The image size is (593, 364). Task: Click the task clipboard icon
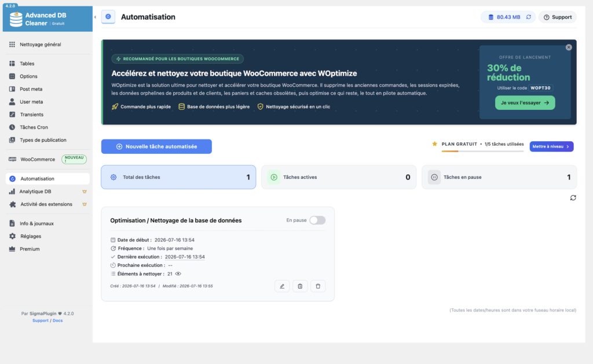300,286
